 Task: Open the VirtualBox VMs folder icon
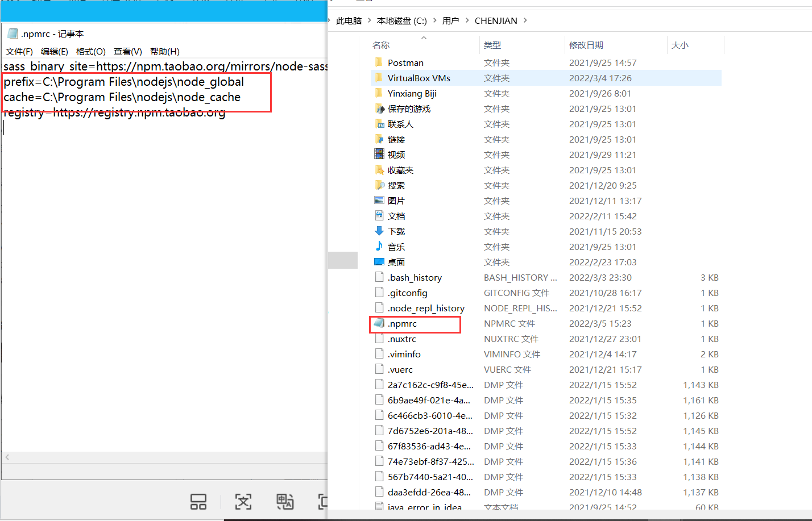pyautogui.click(x=380, y=78)
